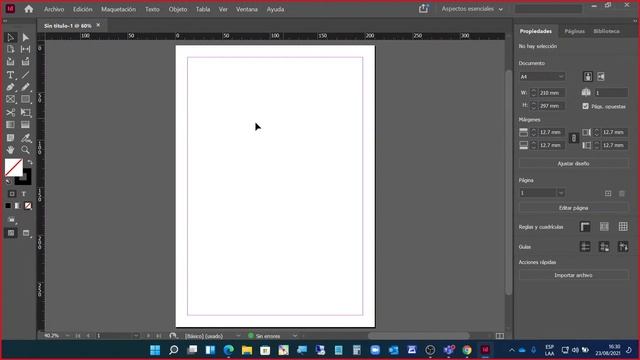Select the Eyedropper tool
The height and width of the screenshot is (360, 640).
click(x=26, y=138)
